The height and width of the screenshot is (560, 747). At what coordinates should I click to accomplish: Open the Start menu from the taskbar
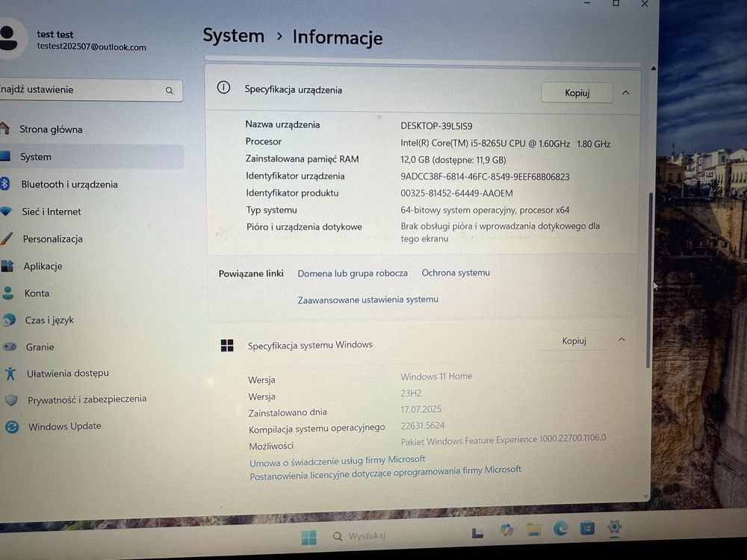click(x=309, y=537)
